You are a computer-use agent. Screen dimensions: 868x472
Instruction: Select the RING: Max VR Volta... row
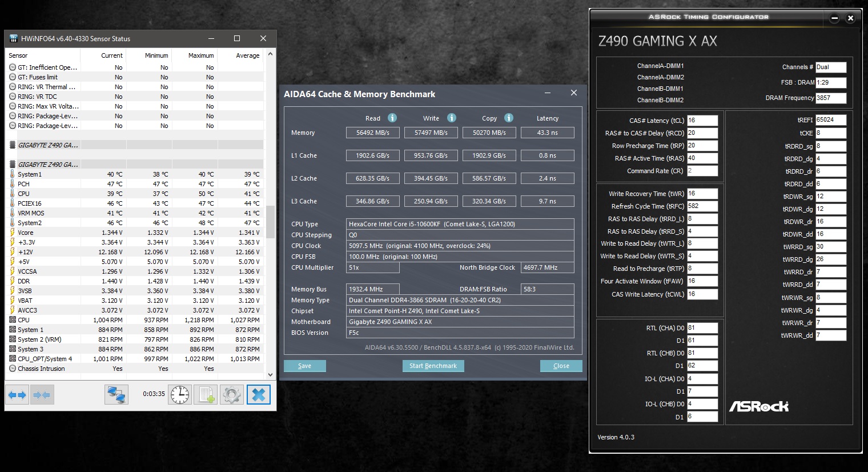tap(135, 106)
